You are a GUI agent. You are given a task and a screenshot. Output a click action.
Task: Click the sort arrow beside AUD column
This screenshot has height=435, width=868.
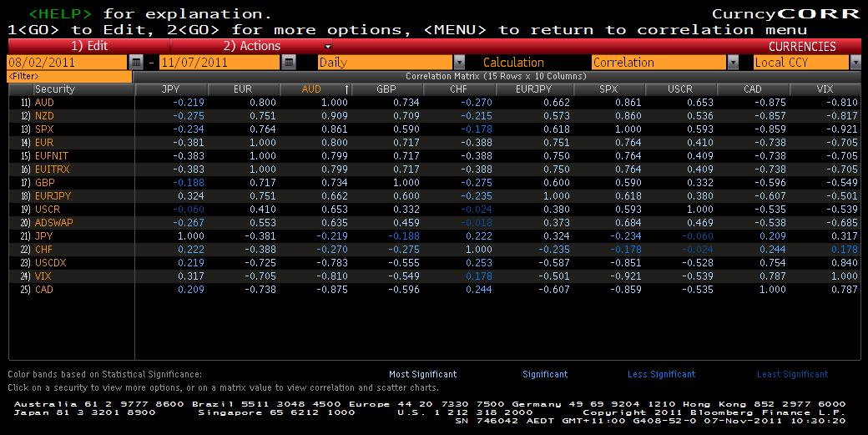346,89
